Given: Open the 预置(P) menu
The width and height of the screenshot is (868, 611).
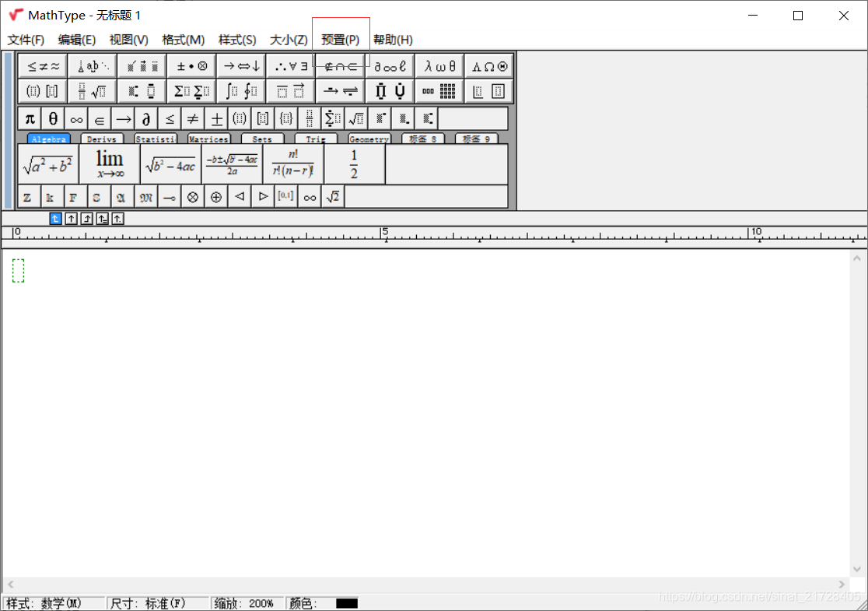Looking at the screenshot, I should click(x=341, y=40).
